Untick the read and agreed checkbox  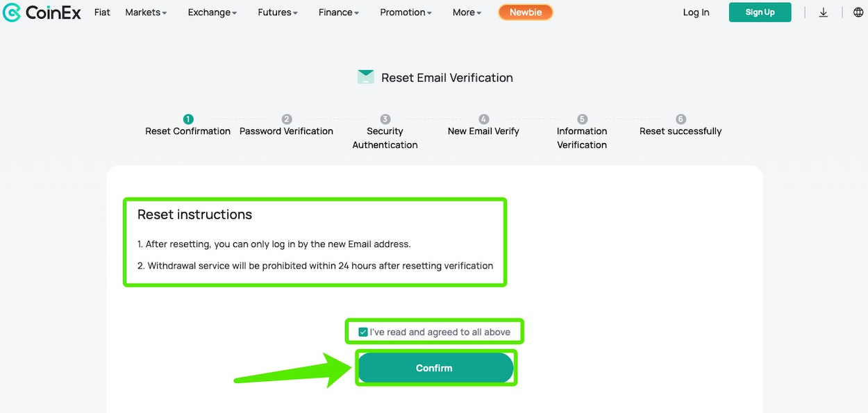[x=363, y=332]
